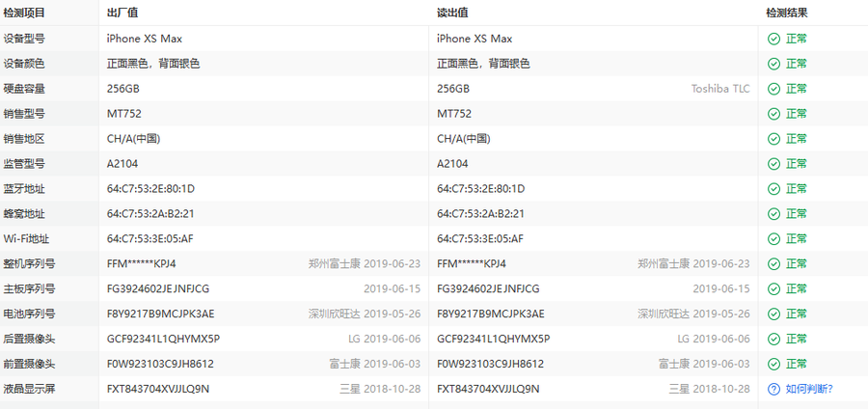Select the 设备型号 row label
868x409 pixels.
pos(24,39)
